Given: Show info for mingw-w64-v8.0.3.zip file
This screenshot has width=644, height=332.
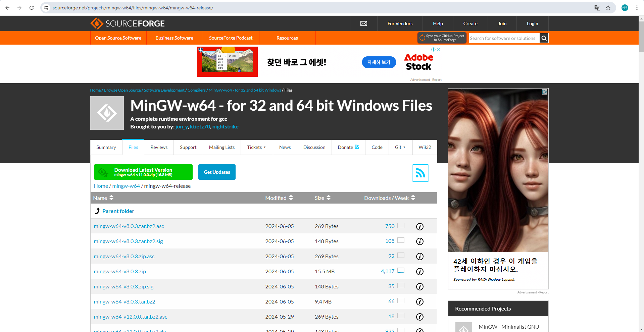Looking at the screenshot, I should click(420, 272).
